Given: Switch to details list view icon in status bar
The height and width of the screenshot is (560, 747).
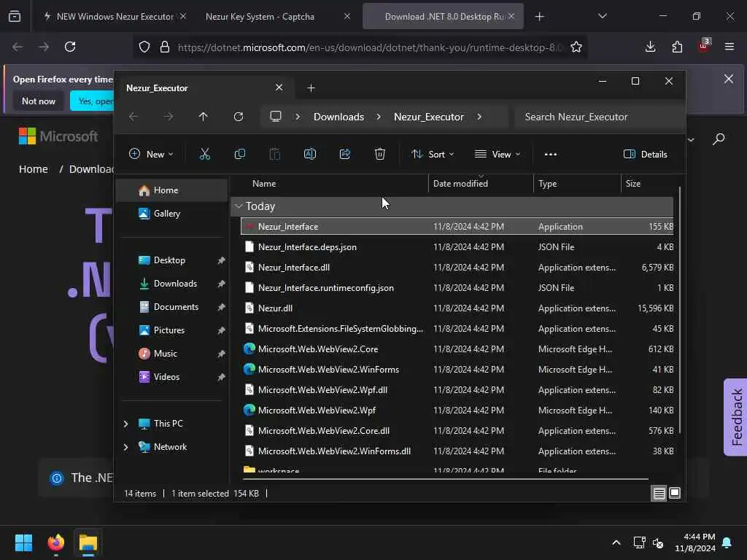Looking at the screenshot, I should click(x=659, y=494).
